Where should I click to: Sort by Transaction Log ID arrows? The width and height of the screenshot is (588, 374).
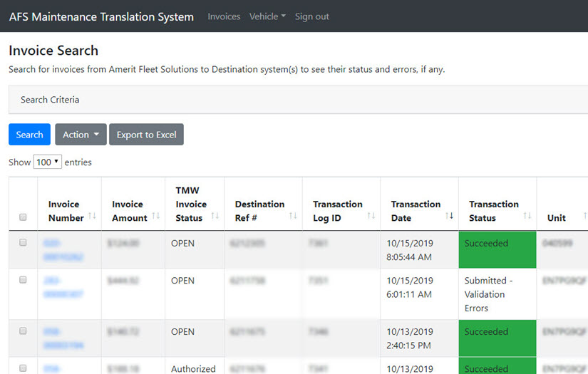(371, 217)
